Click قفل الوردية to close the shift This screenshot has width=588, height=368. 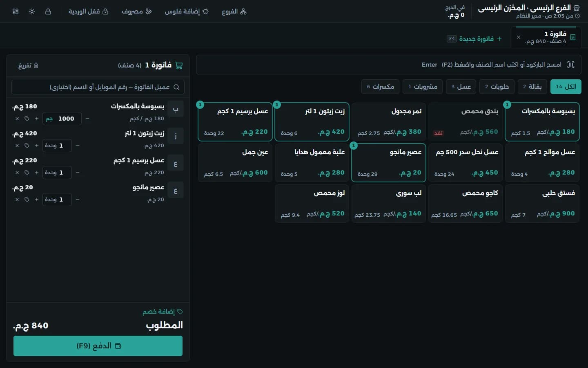88,11
